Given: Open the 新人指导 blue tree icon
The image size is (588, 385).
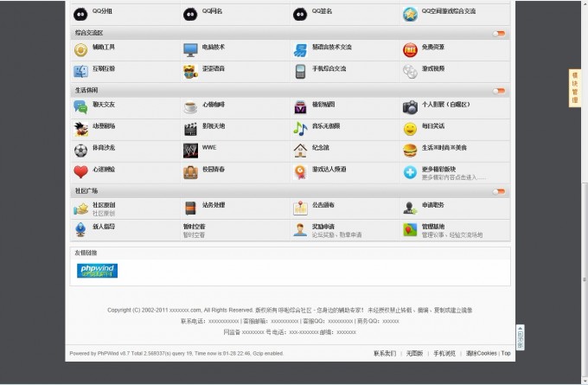Looking at the screenshot, I should (80, 229).
